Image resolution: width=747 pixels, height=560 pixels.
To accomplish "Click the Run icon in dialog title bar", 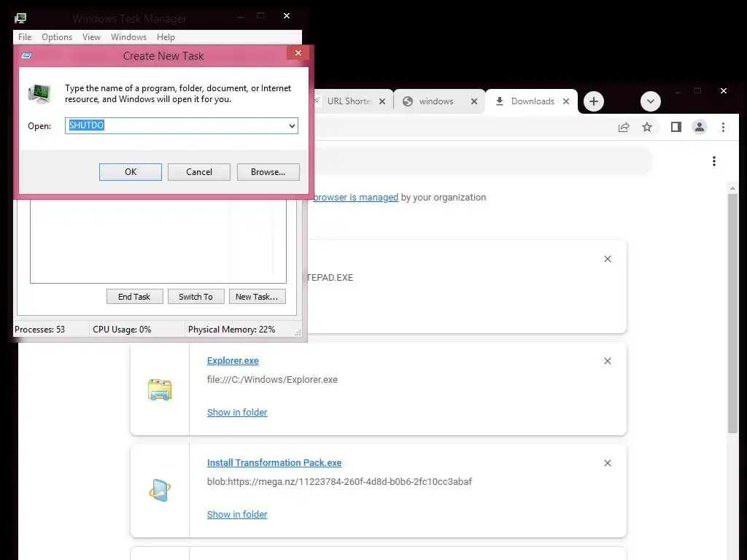I will point(27,55).
